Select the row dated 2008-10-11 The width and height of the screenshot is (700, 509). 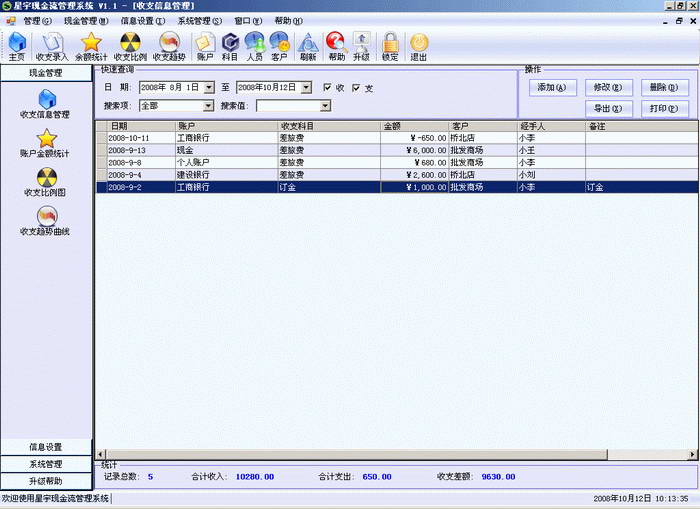pyautogui.click(x=397, y=138)
